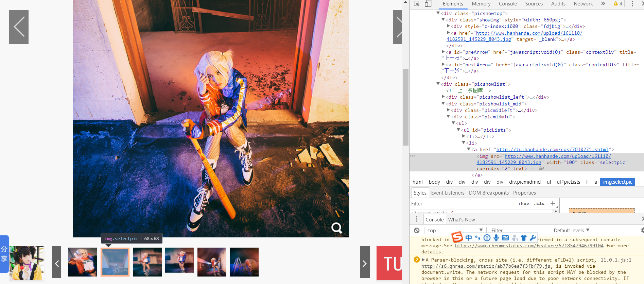
Task: Select the What's New drawer tab
Action: pyautogui.click(x=461, y=220)
